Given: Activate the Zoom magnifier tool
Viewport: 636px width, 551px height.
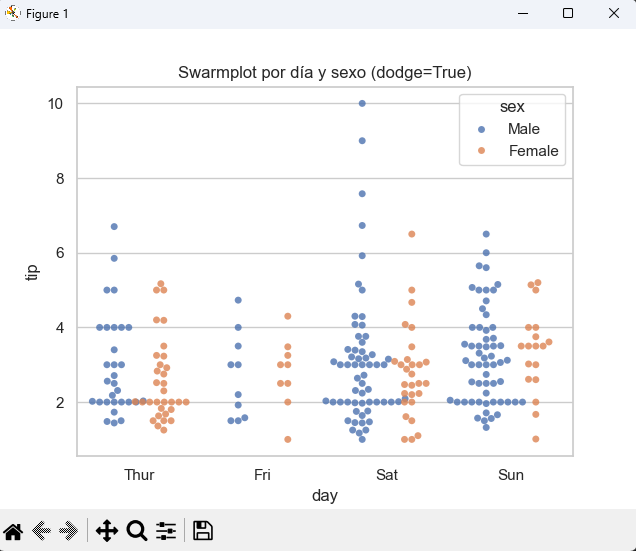Looking at the screenshot, I should [x=137, y=531].
